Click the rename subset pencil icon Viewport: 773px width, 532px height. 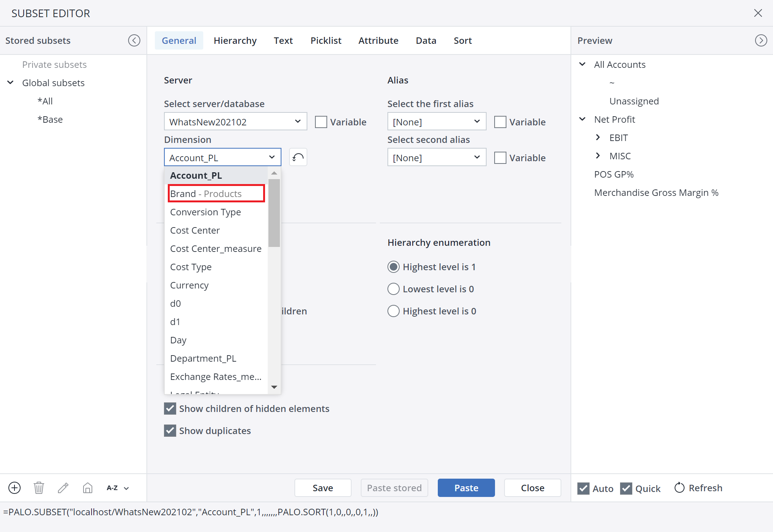(x=63, y=488)
